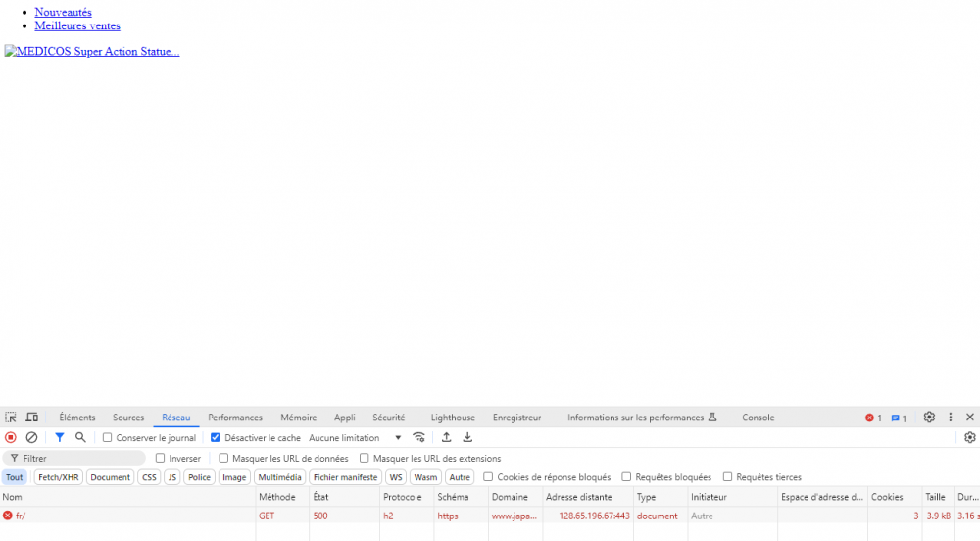980x541 pixels.
Task: Filter by Fichier manifeste requests
Action: [x=346, y=477]
